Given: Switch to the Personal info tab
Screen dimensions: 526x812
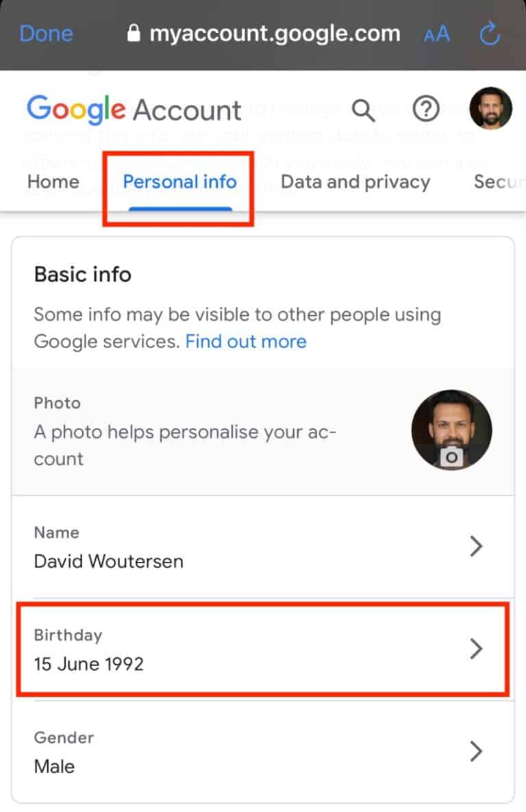Looking at the screenshot, I should (179, 182).
